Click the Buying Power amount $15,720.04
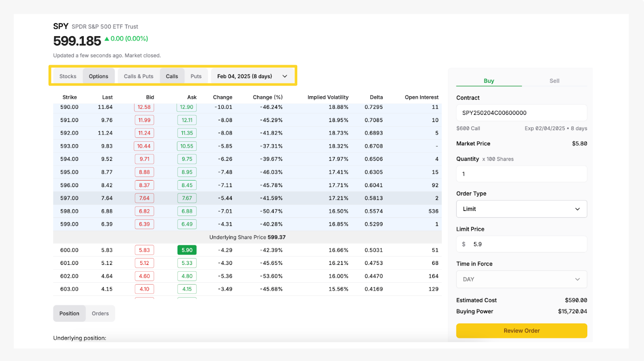644x361 pixels. point(572,312)
